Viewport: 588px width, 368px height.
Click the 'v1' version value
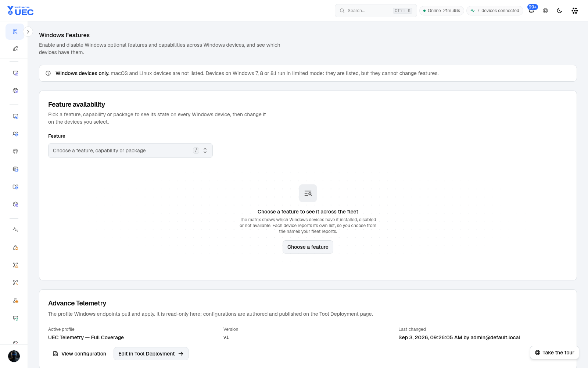(226, 337)
